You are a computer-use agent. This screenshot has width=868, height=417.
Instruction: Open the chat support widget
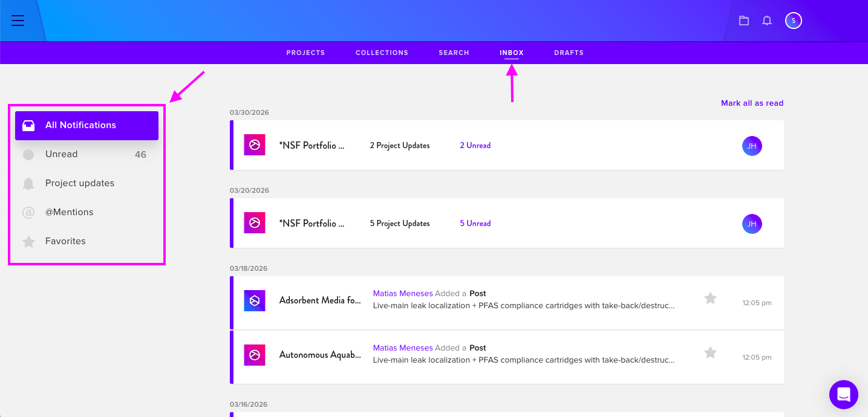tap(844, 395)
